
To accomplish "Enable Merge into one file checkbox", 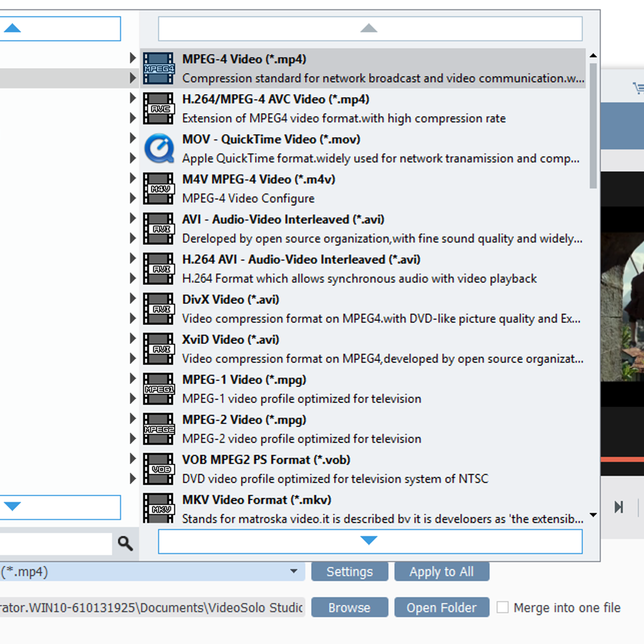I will pos(502,607).
